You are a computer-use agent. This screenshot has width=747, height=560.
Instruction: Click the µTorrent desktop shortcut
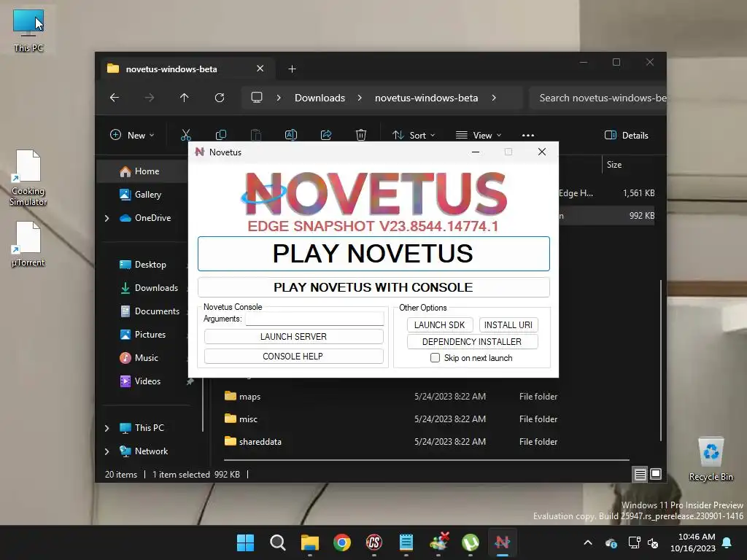(x=28, y=245)
